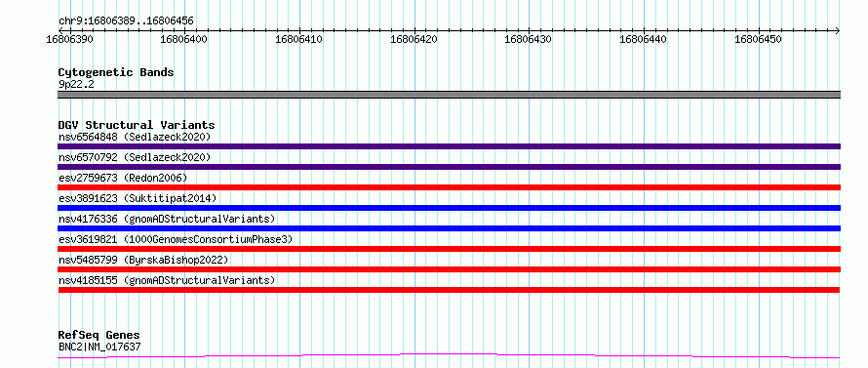Click ruler position 16806440
Screen dimensions: 868x368
click(644, 39)
